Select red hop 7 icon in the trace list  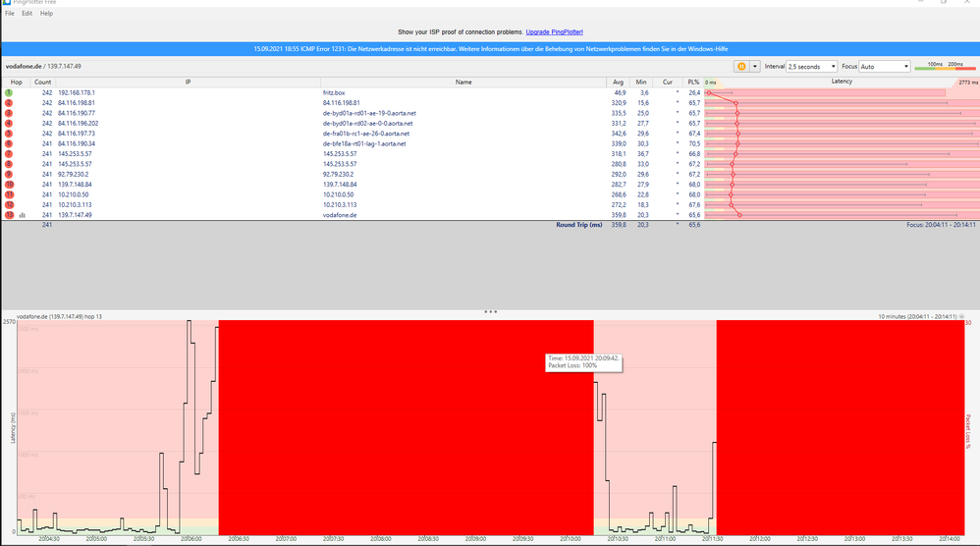[9, 153]
